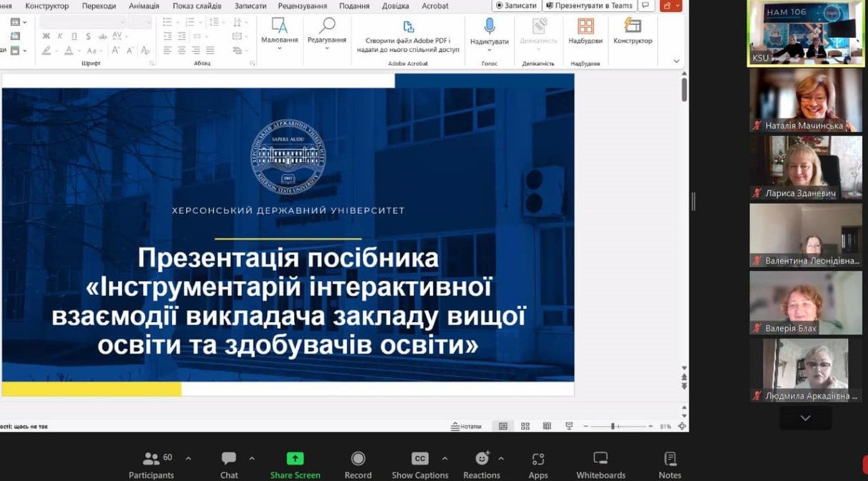The image size is (868, 481).
Task: Align text left in the Абзац group
Action: coord(167,50)
